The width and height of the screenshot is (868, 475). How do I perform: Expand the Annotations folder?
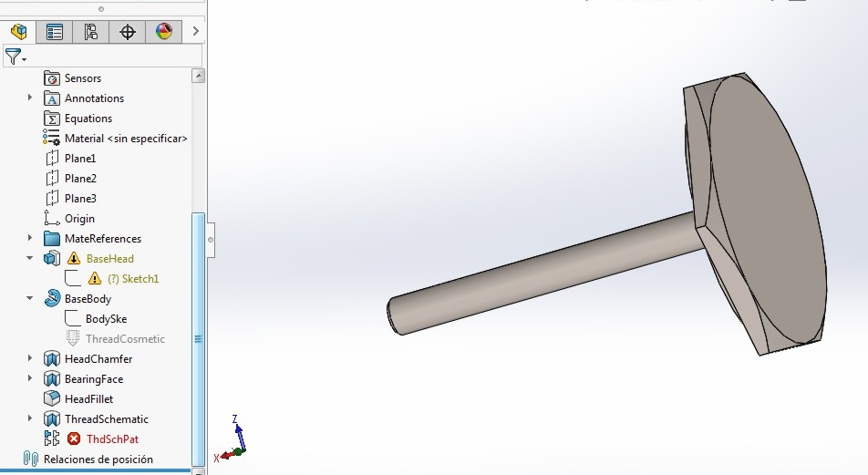coord(30,98)
